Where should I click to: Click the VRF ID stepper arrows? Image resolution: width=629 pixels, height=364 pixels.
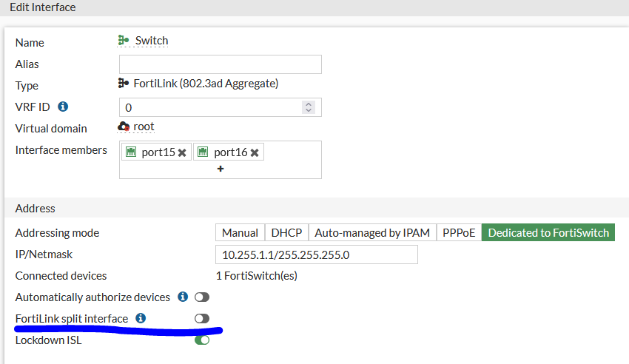click(x=309, y=107)
